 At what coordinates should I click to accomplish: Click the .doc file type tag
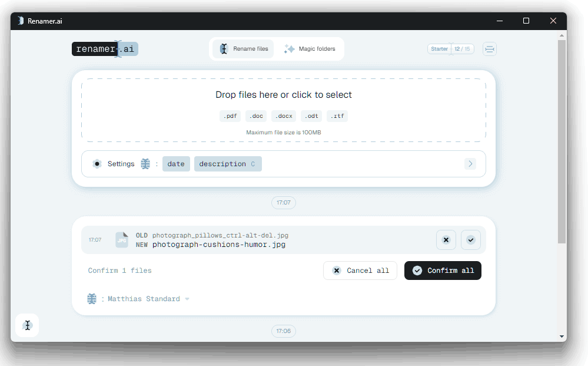click(256, 116)
